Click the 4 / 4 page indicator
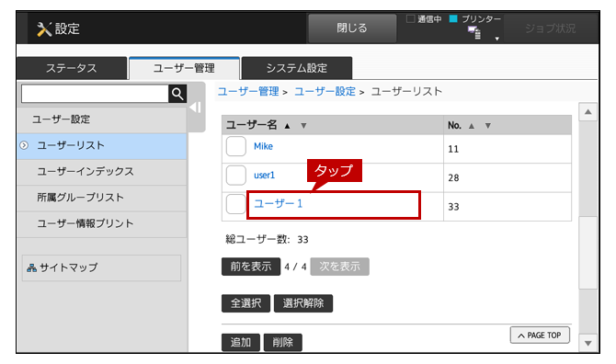Viewport: 616px width, 364px height. coord(295,267)
